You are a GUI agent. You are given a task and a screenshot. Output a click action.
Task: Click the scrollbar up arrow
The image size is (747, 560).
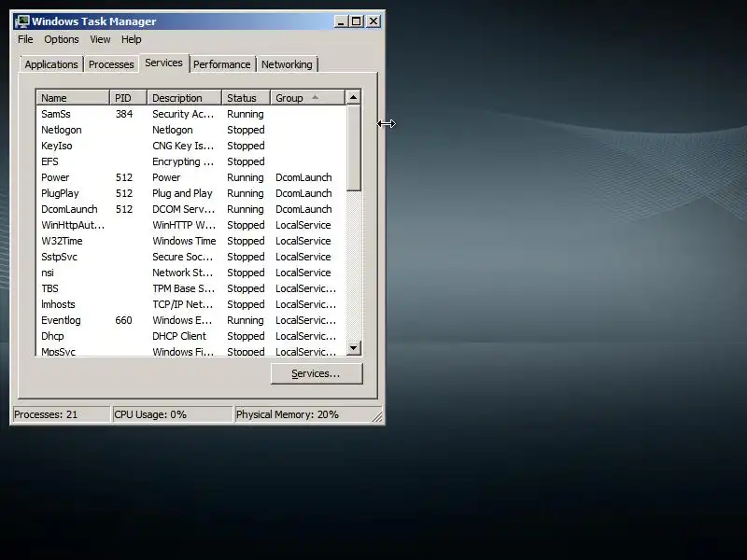tap(353, 98)
